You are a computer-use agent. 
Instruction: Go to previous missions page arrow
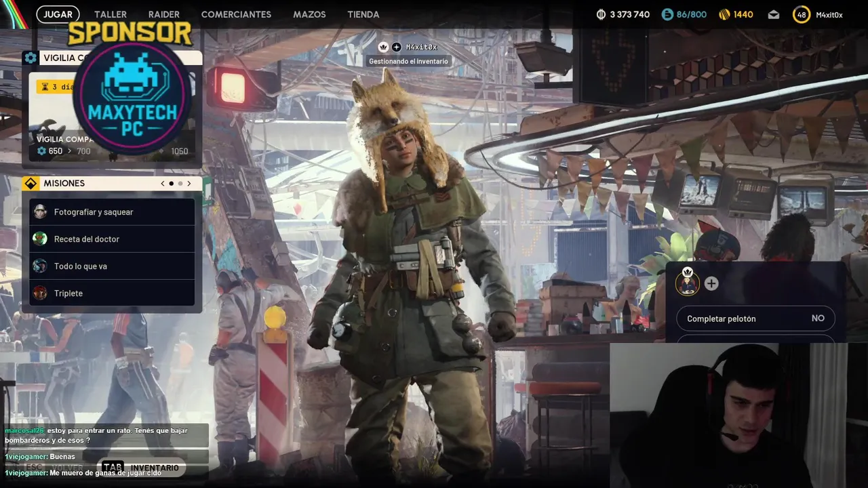coord(163,183)
